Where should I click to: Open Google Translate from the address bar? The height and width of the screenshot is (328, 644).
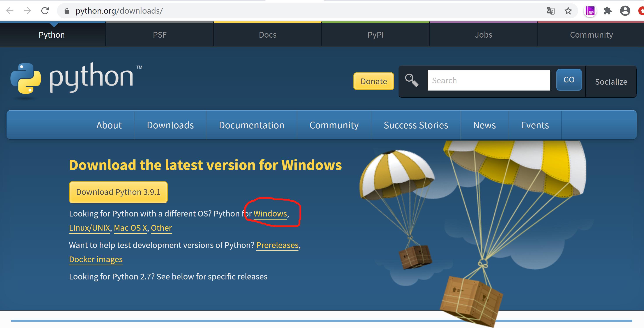551,11
